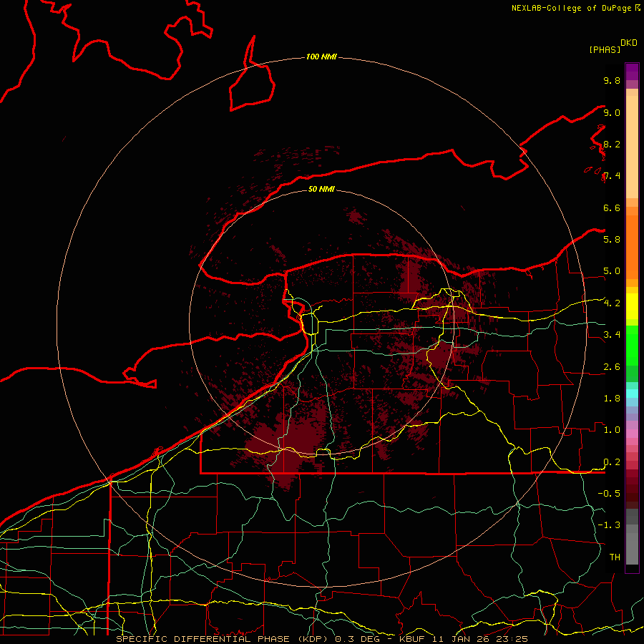Viewport: 644px width, 644px height.
Task: Click the "TH" label on the color scale
Action: tap(615, 557)
